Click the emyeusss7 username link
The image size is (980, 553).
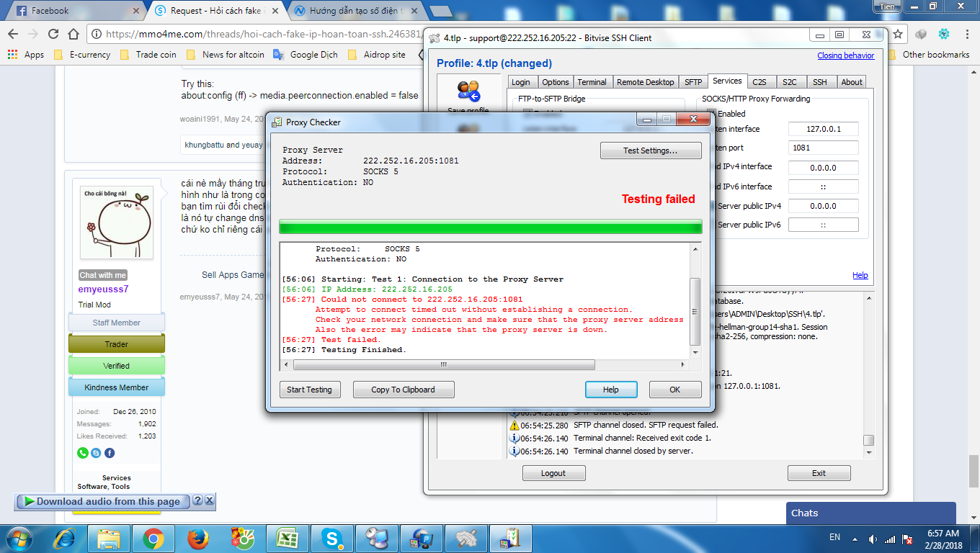coord(104,289)
